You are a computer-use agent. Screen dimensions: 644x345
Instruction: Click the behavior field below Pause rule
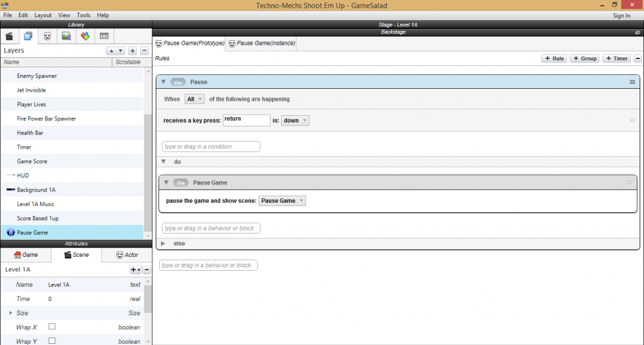[x=208, y=265]
